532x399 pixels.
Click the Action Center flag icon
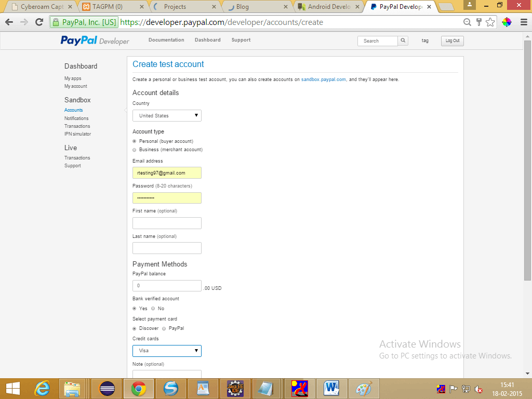point(453,389)
